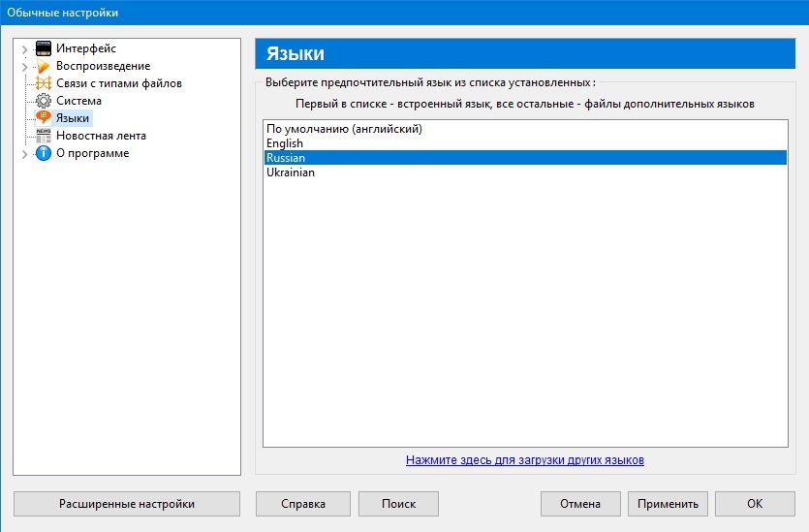
Task: Follow link to download other languages
Action: [x=525, y=460]
